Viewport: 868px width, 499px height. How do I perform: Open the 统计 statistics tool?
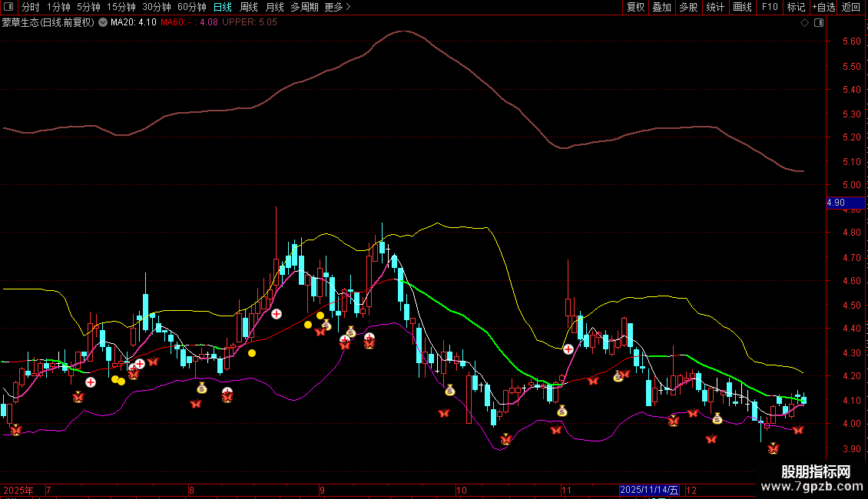(715, 7)
